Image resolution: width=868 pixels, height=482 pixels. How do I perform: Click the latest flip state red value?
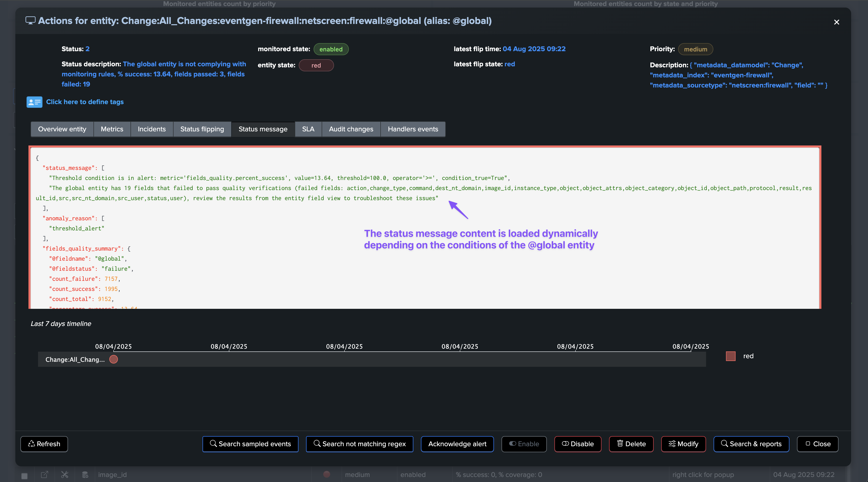tap(510, 64)
